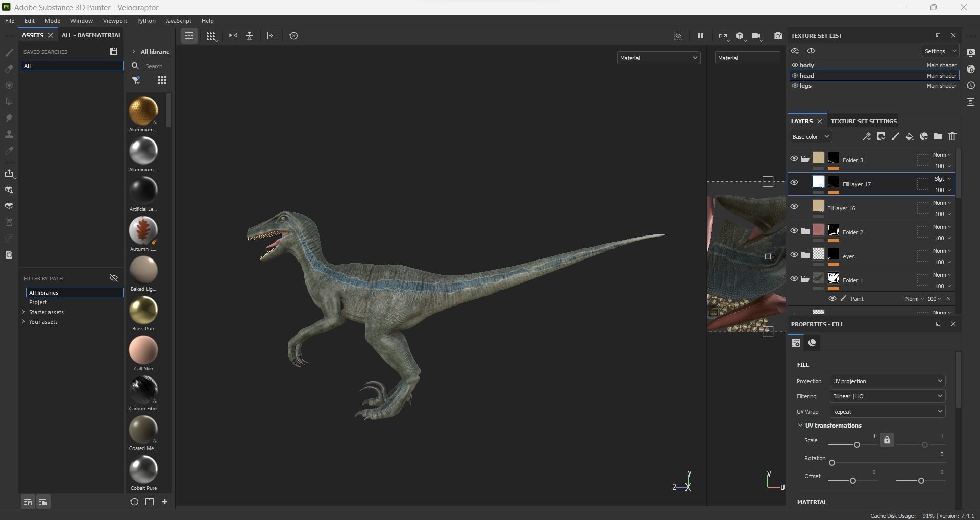Click the assets Search input field
The image size is (980, 520).
pos(154,66)
